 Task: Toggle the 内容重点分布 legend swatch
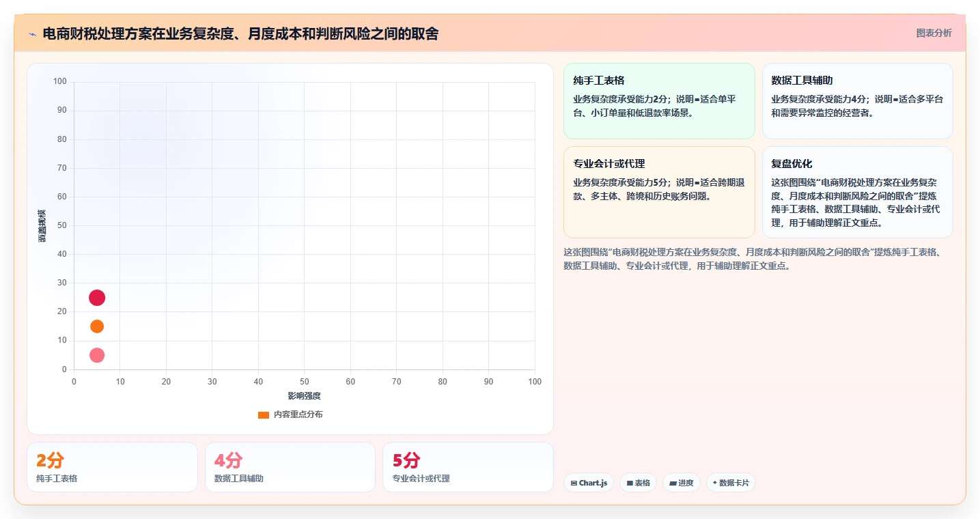coord(264,415)
